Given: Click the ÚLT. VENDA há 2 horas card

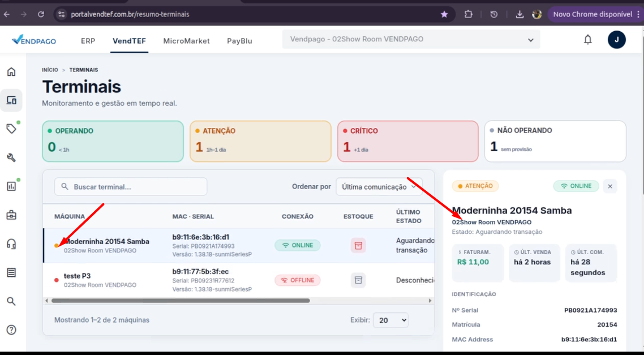Looking at the screenshot, I should pos(534,263).
